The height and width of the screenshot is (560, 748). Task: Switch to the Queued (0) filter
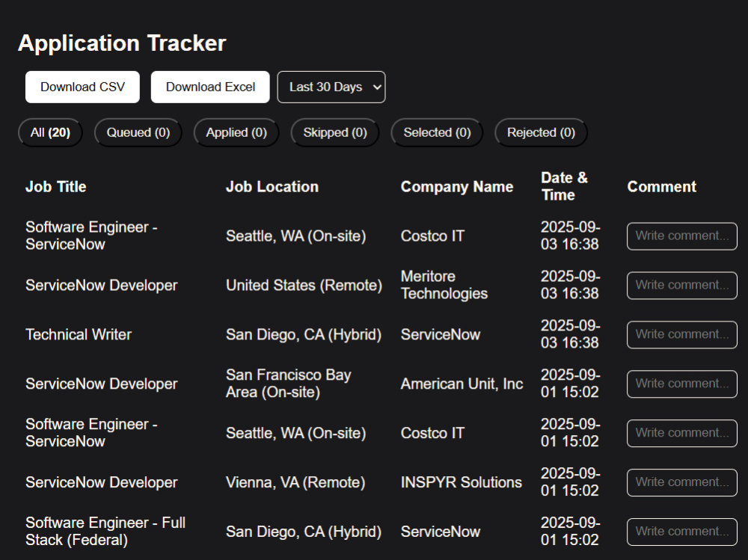click(x=138, y=132)
